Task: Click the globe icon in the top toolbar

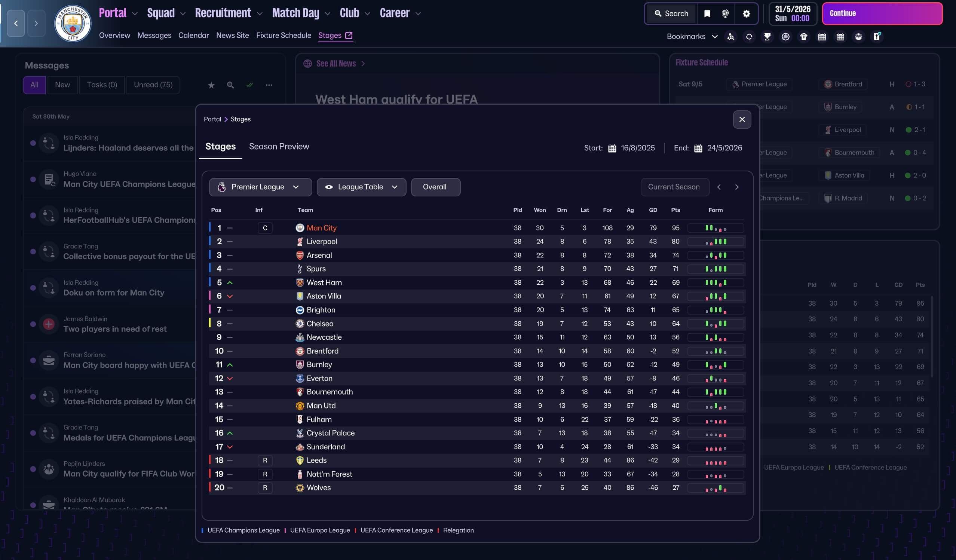Action: [x=725, y=14]
